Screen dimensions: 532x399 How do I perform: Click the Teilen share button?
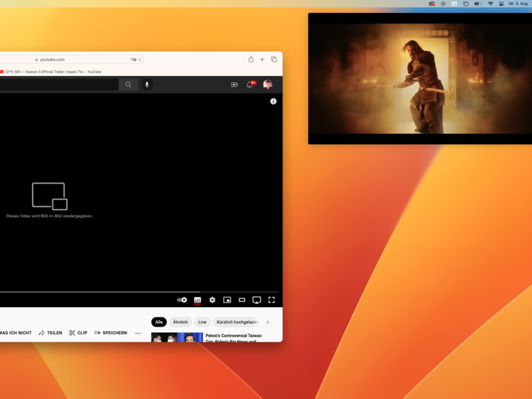(50, 333)
